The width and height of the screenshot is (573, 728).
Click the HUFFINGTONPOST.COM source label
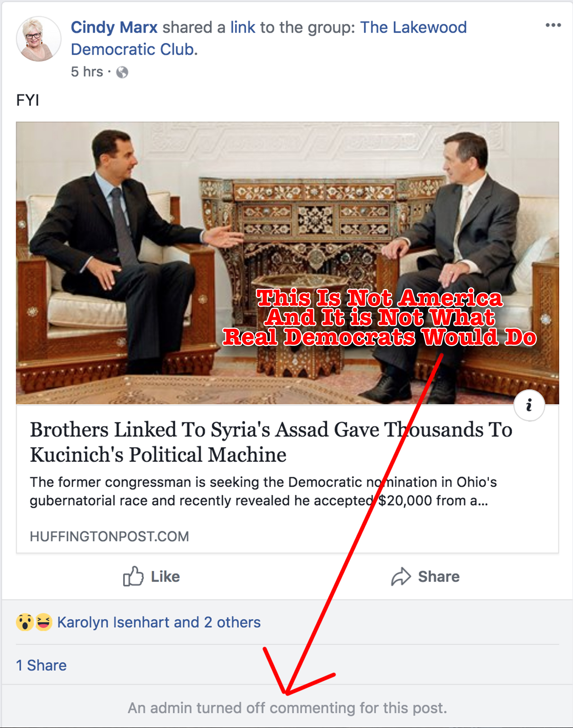coord(109,536)
